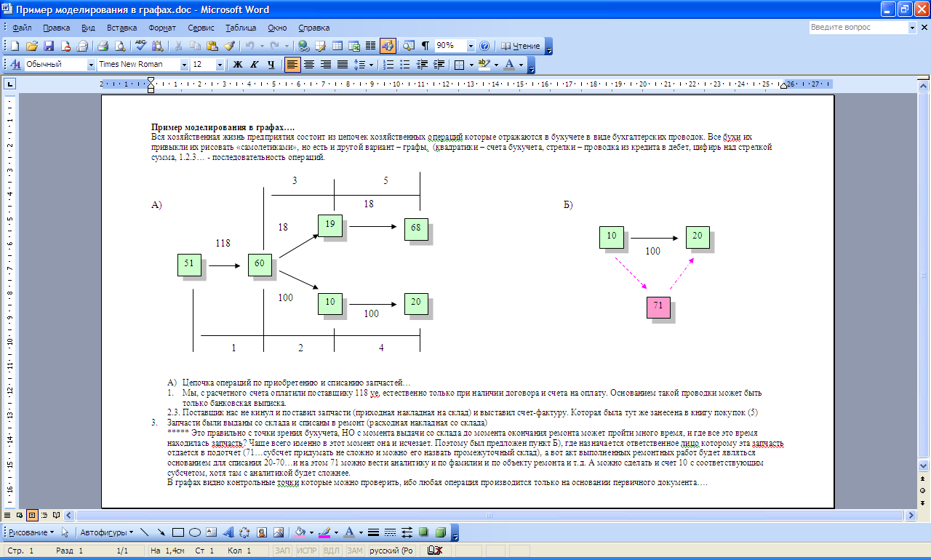Toggle display of paragraph marks (¶)

click(x=425, y=46)
